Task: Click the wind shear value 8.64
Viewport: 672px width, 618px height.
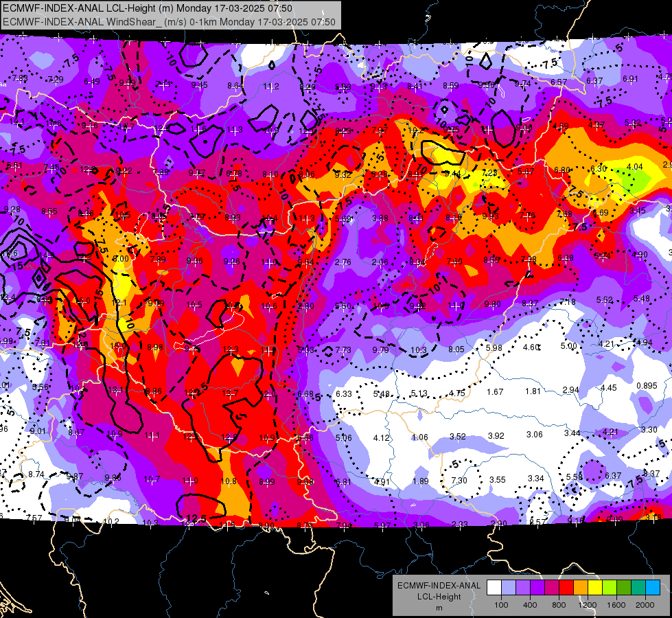Action: click(235, 86)
